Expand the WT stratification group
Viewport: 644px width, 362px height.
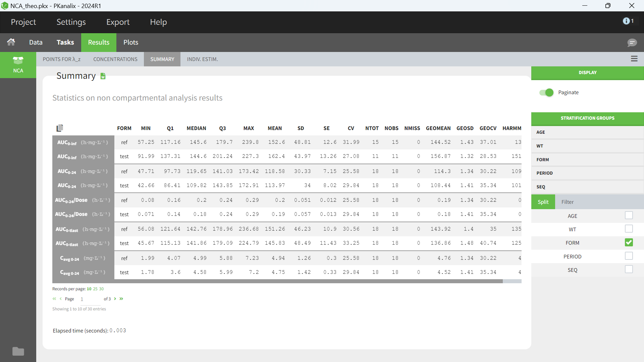pyautogui.click(x=587, y=146)
